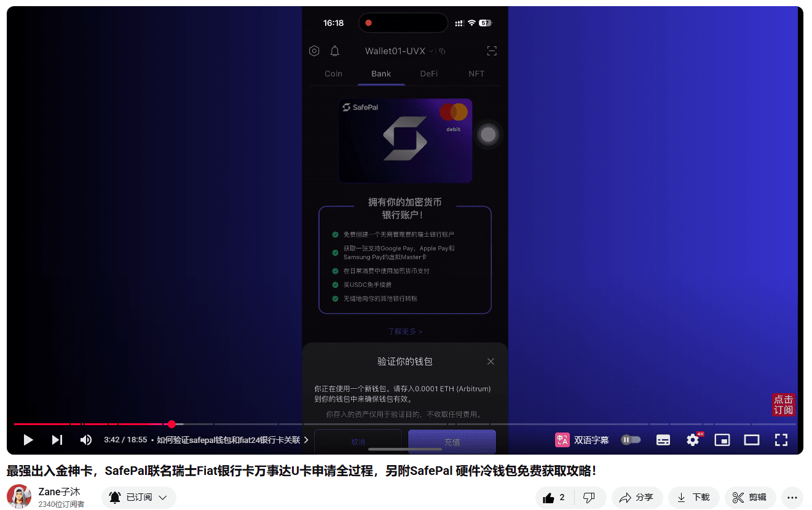Select the Coin tab in SafePal
The image size is (812, 510).
(334, 74)
